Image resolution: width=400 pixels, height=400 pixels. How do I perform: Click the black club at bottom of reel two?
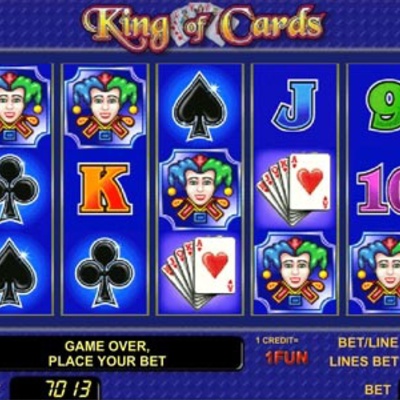pos(104,273)
